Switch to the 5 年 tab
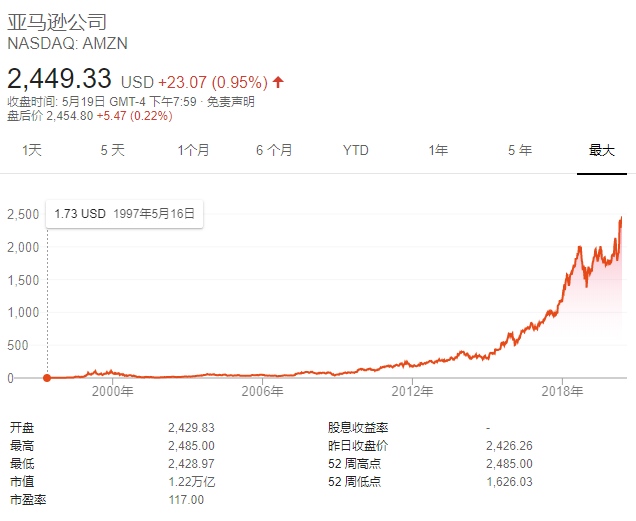Screen dimensions: 636x521 coord(519,150)
